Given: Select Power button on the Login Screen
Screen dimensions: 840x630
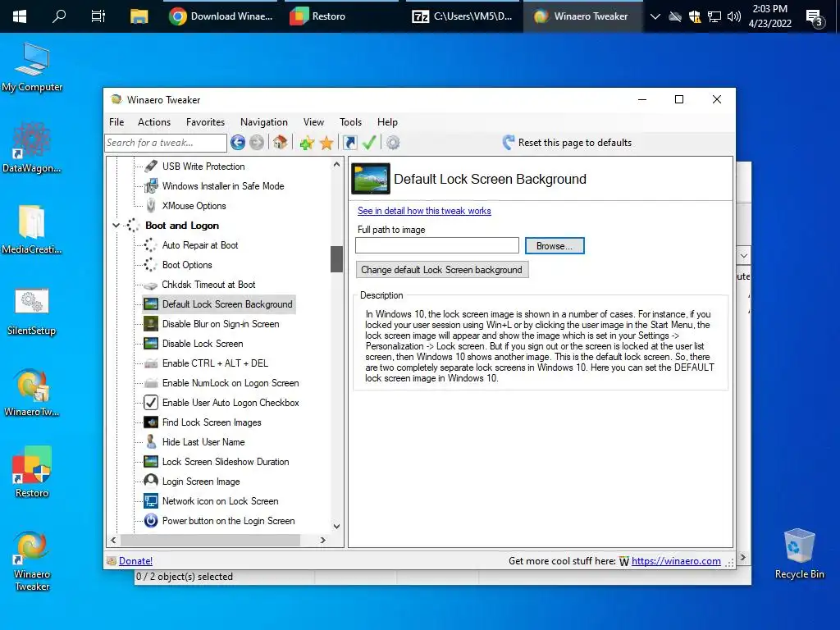Looking at the screenshot, I should click(228, 521).
